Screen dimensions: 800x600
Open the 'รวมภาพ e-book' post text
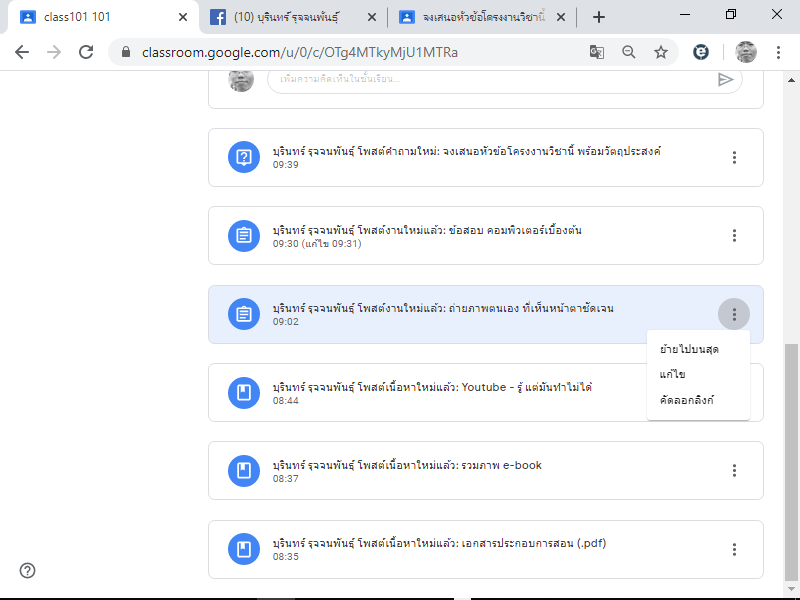[407, 465]
